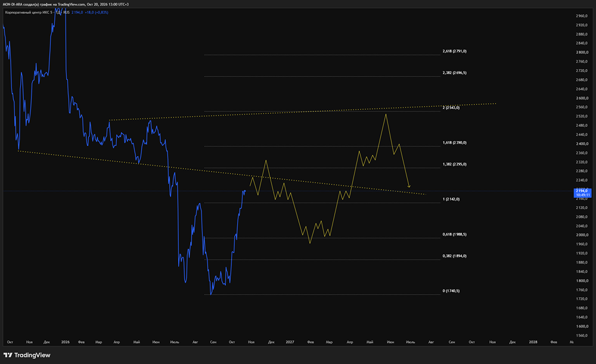
Task: Click the 2027 label on the time axis
Action: pos(290,342)
